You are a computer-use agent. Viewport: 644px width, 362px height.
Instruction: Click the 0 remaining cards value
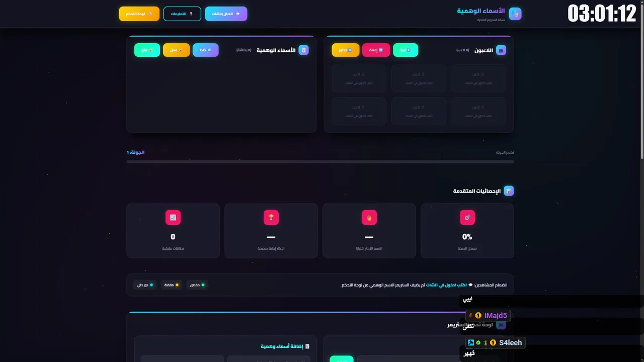point(173,237)
